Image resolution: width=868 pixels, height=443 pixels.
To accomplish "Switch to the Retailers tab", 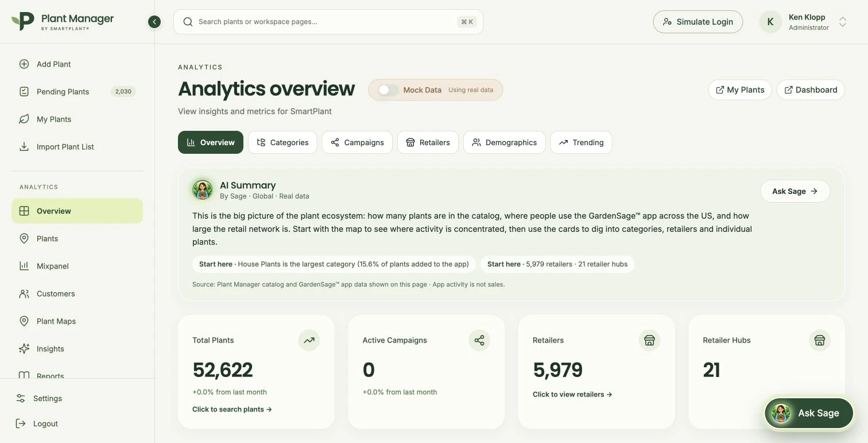I will [x=428, y=142].
